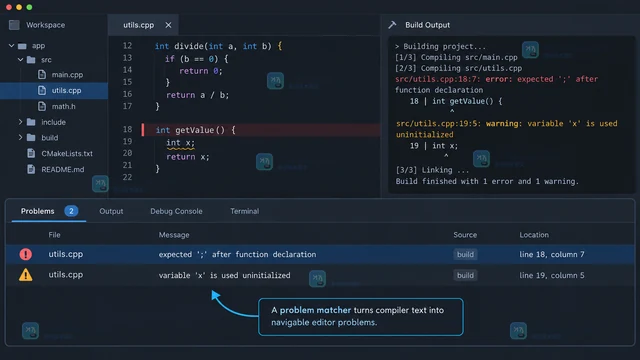Click the return a / b; line
This screenshot has width=640, height=360.
click(198, 95)
